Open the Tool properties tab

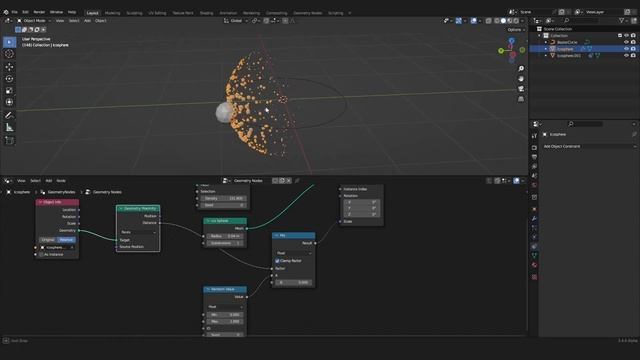tap(534, 136)
